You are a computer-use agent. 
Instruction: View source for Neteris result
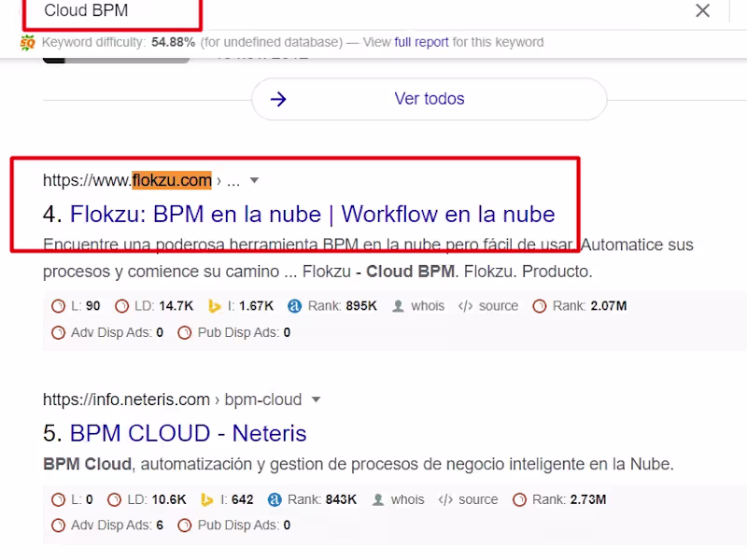478,499
